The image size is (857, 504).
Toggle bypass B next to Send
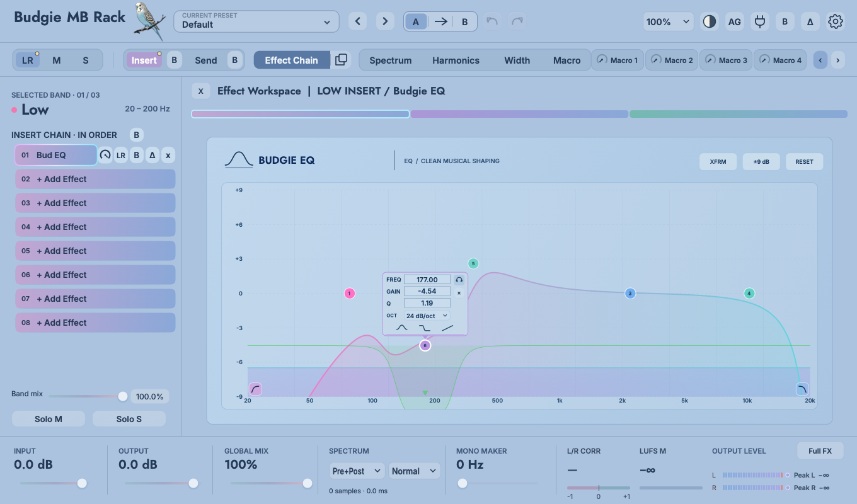234,60
